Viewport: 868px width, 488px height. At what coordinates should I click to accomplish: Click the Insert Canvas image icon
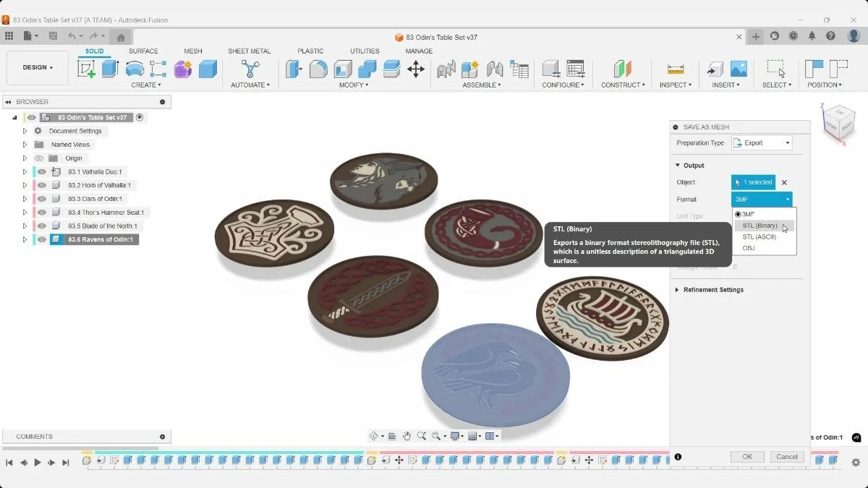click(739, 69)
